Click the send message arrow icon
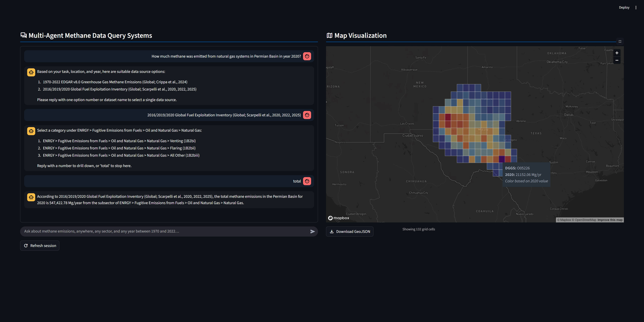 point(312,232)
